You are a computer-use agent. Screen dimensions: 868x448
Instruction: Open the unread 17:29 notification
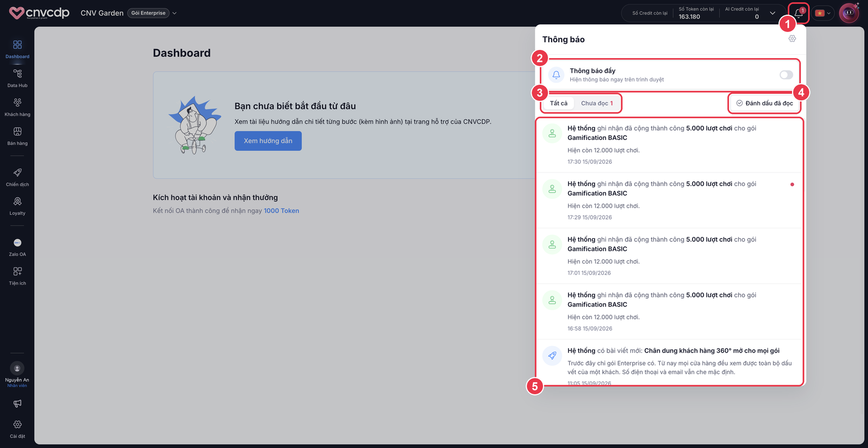[669, 200]
